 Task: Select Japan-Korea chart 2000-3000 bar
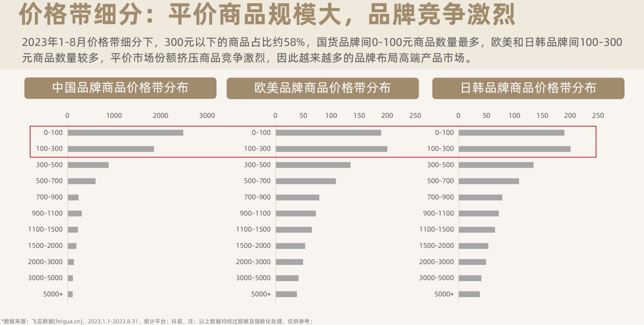click(472, 262)
